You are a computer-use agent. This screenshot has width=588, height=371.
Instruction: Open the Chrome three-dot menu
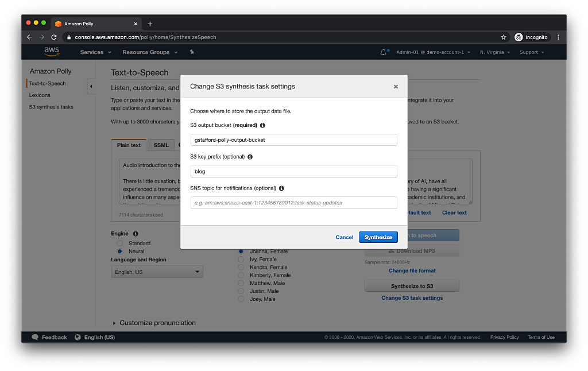point(558,37)
